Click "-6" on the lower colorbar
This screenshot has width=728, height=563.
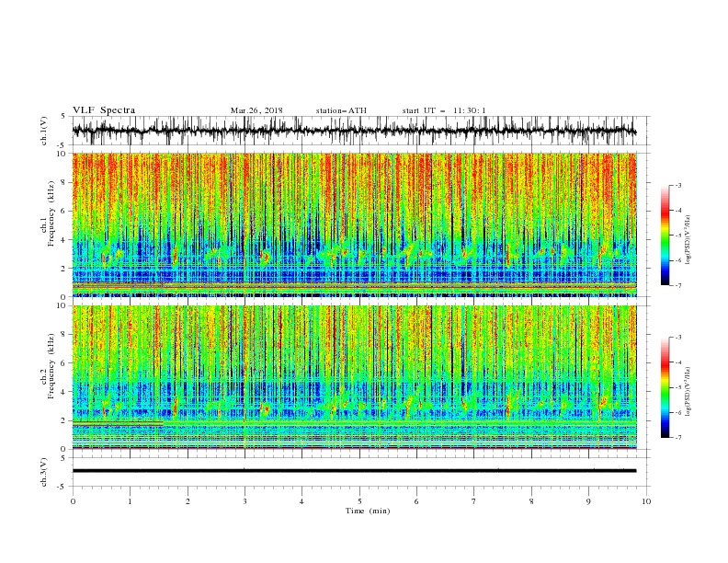click(x=678, y=412)
